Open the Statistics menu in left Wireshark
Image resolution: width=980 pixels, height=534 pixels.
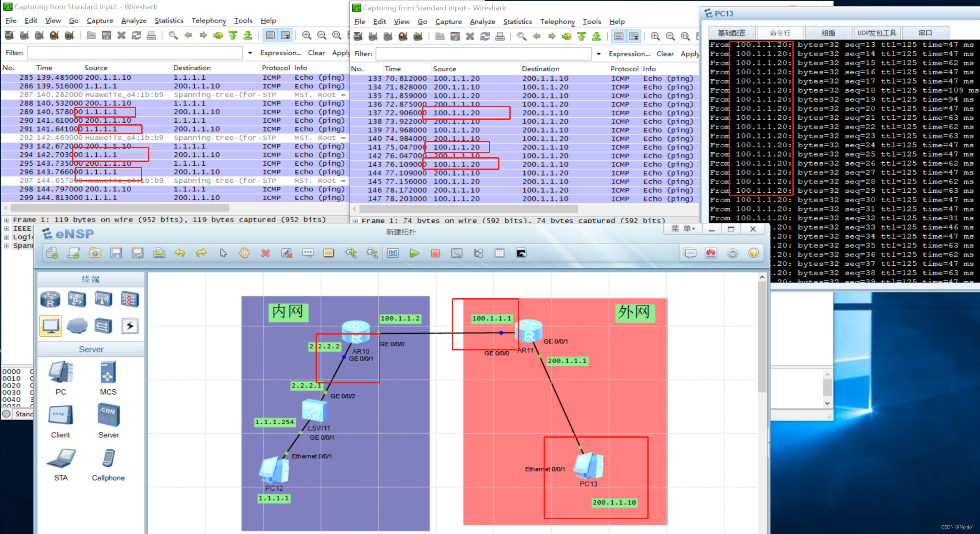(169, 20)
